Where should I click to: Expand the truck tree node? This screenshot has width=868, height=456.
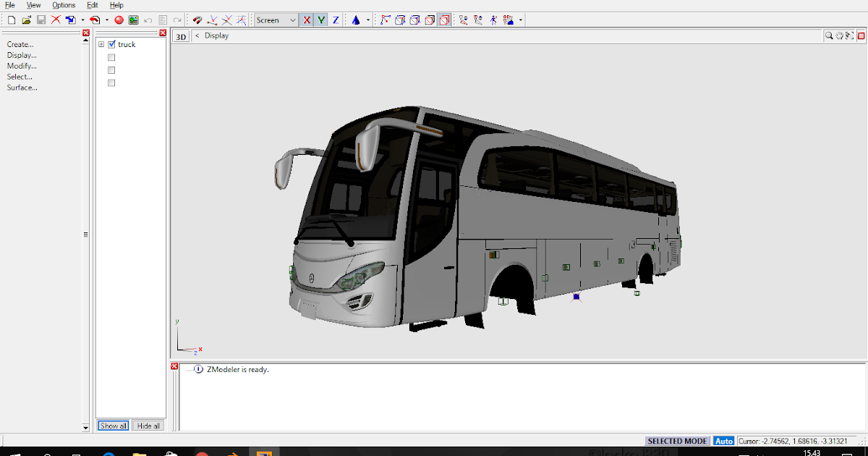pos(101,44)
